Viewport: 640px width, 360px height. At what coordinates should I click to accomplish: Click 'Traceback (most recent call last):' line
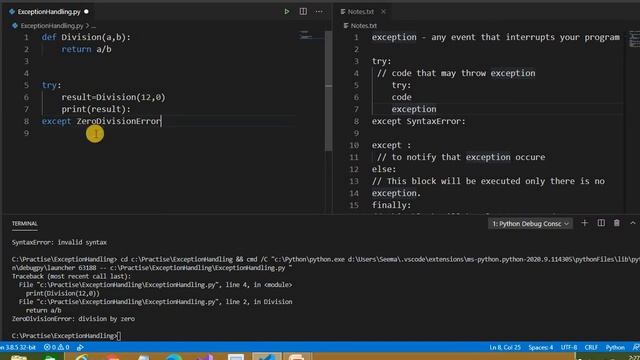pyautogui.click(x=71, y=276)
